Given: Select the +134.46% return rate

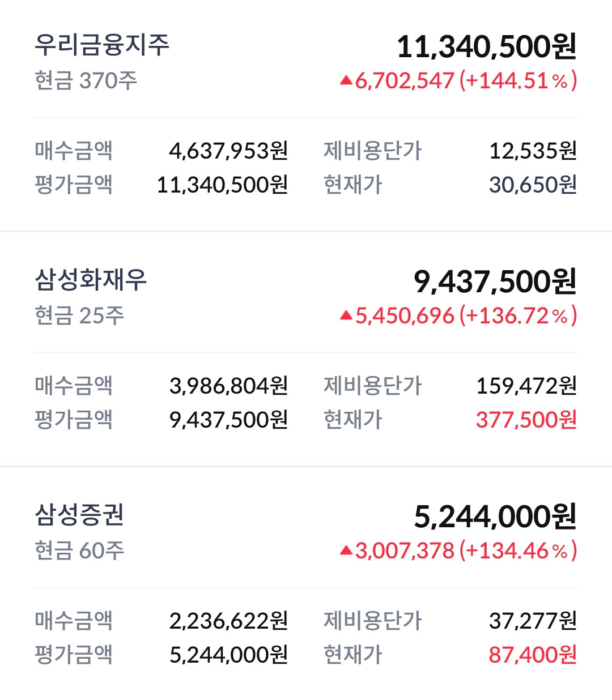Looking at the screenshot, I should [x=518, y=550].
